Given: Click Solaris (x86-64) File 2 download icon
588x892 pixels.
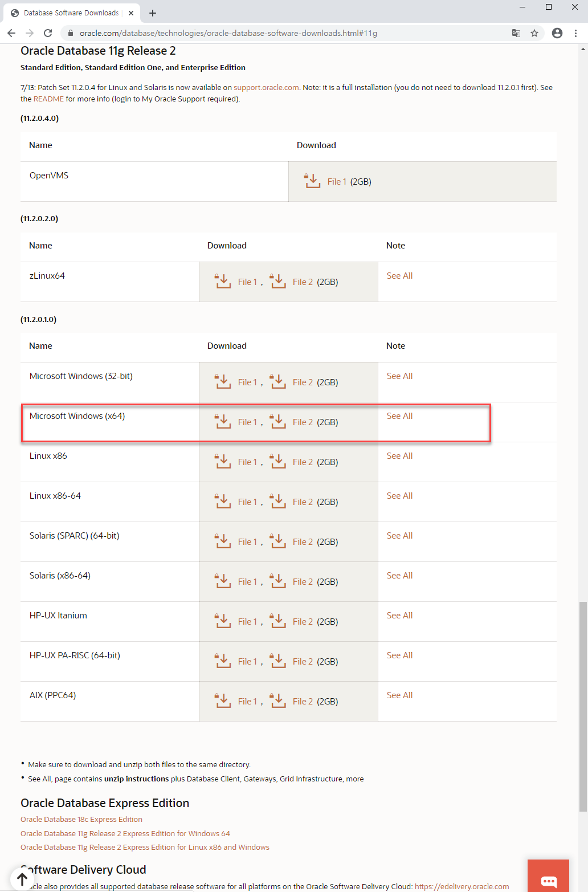Looking at the screenshot, I should [277, 581].
